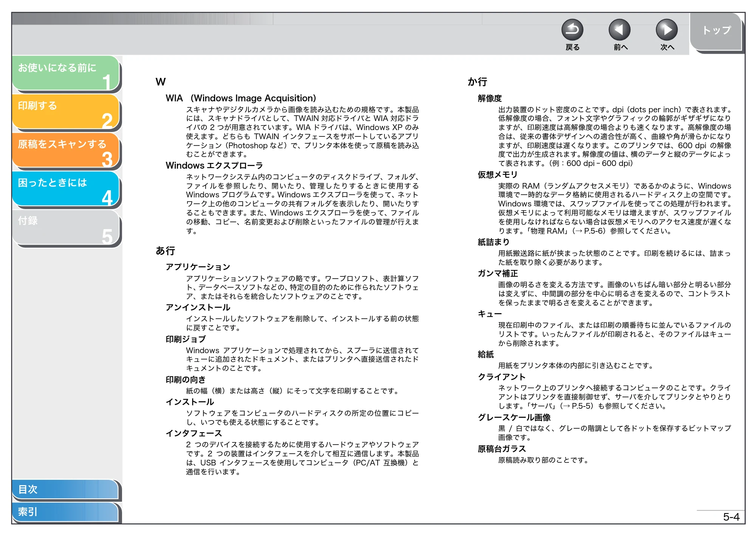Open chapter 3 原稿をスキャンする tab
Image resolution: width=756 pixels, height=535 pixels.
[66, 150]
